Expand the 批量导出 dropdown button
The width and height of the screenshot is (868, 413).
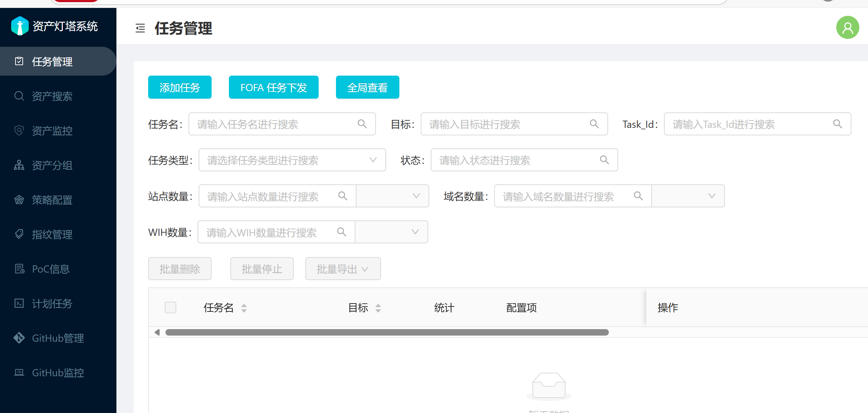pos(343,269)
